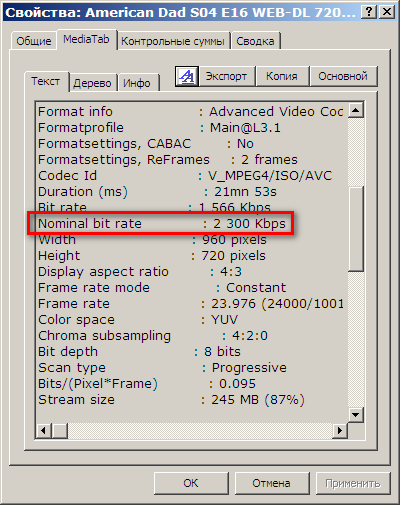
Task: Select the 'Format info' line
Action: click(x=191, y=112)
